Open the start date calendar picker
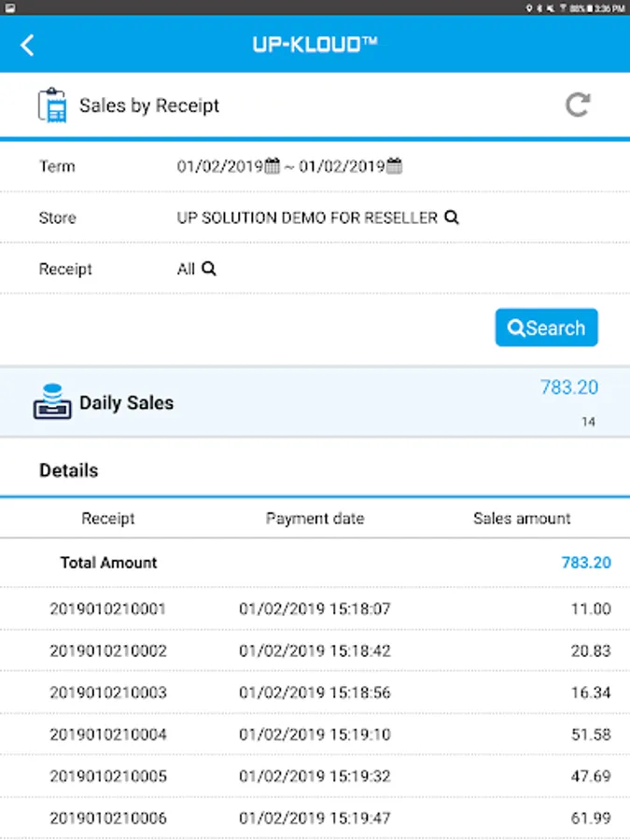The width and height of the screenshot is (630, 840). coord(273,166)
